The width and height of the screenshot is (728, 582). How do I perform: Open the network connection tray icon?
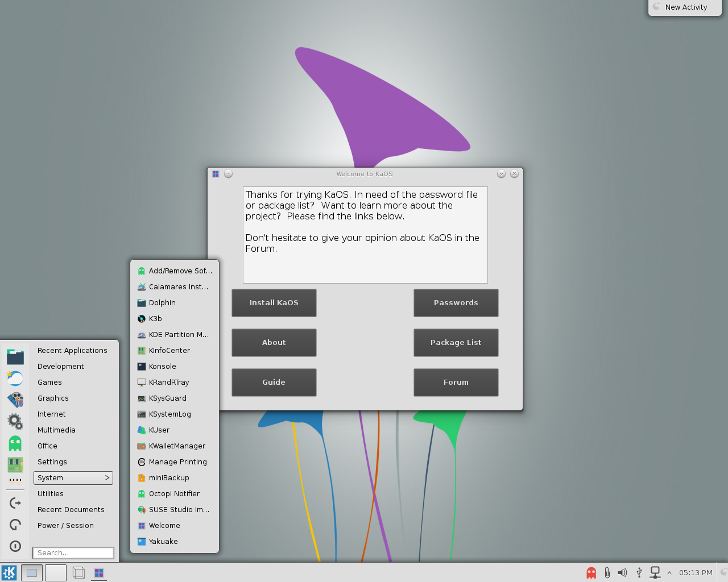(x=655, y=573)
